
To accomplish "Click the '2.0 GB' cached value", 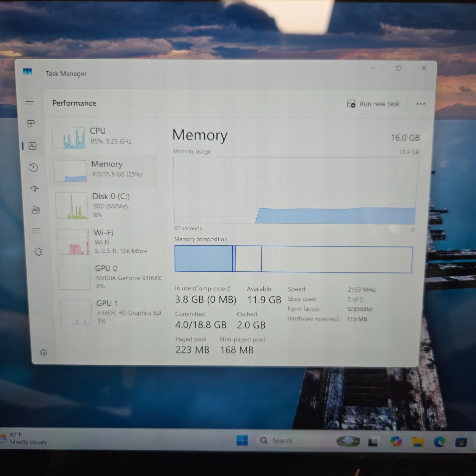I will [251, 325].
